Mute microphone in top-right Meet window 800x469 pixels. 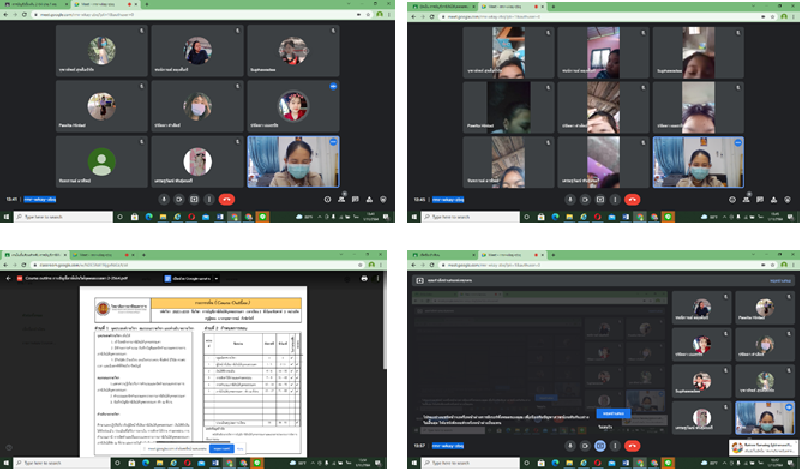coord(570,199)
